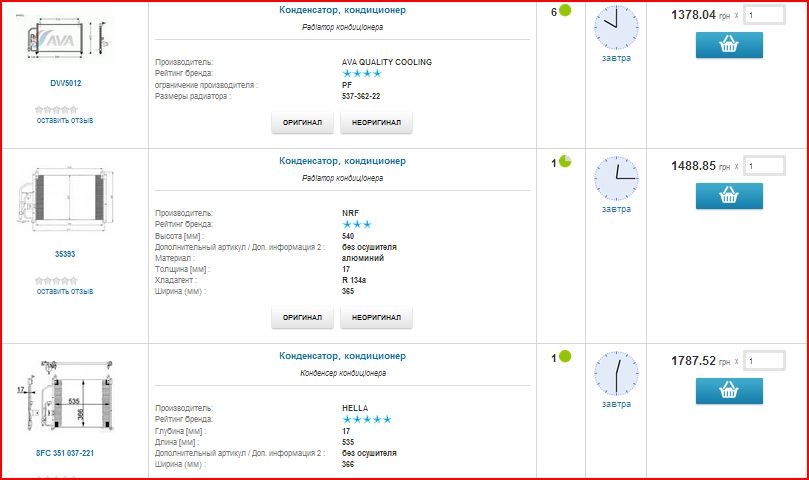Click HELLA brand rating stars
This screenshot has width=809, height=480.
click(367, 419)
